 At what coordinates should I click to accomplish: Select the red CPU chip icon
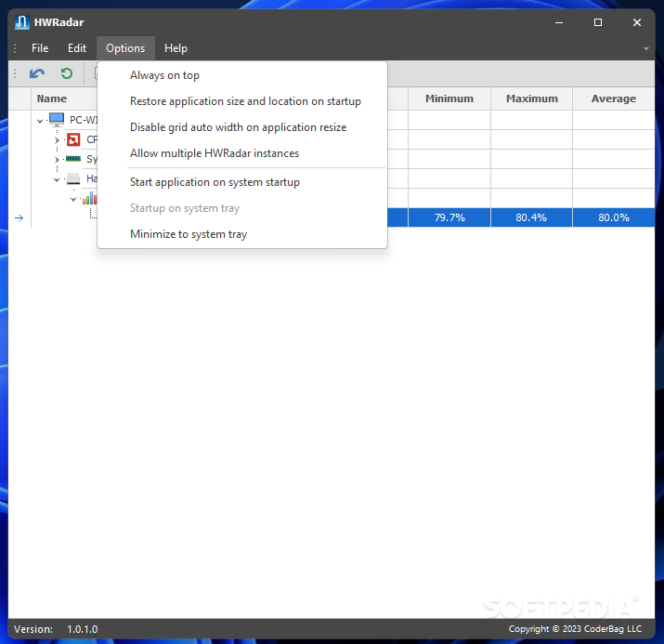tap(73, 139)
